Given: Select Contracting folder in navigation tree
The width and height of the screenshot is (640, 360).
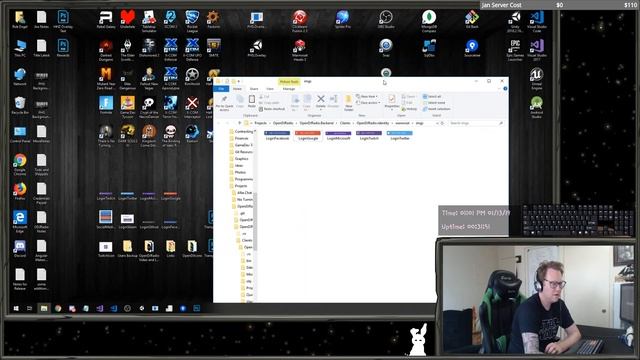Looking at the screenshot, I should [241, 131].
